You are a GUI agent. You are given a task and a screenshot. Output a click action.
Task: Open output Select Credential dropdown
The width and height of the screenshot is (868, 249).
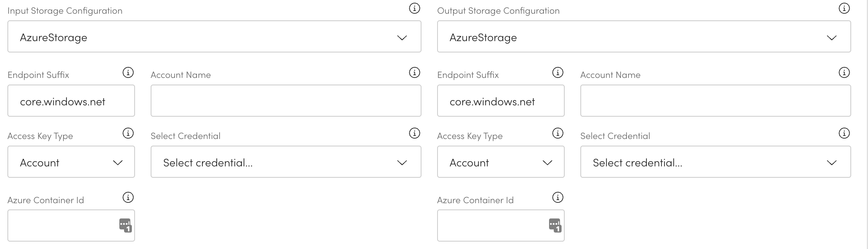tap(715, 162)
